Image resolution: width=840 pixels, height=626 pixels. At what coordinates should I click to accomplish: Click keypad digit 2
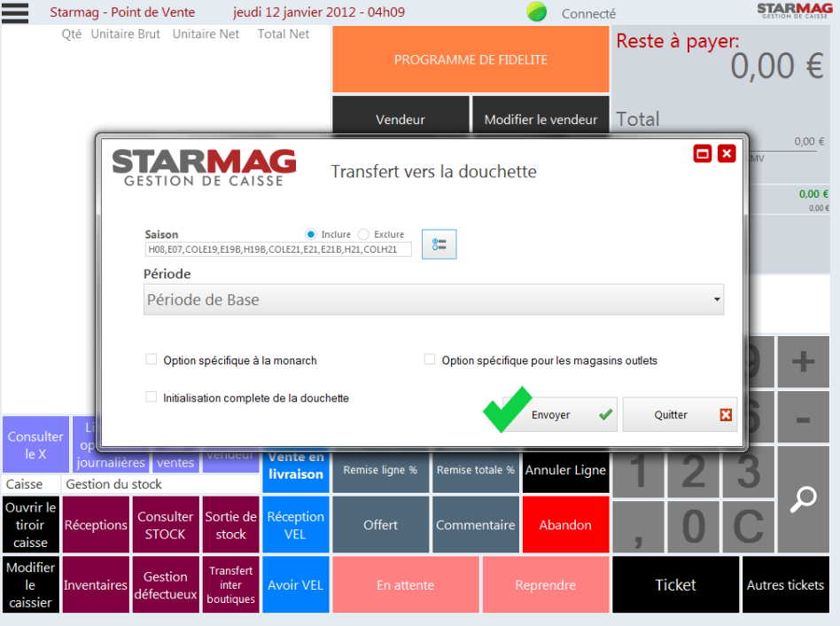point(694,473)
